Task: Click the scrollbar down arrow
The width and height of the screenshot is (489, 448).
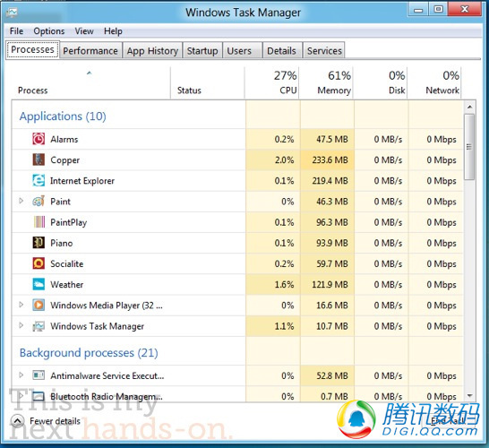Action: point(469,396)
